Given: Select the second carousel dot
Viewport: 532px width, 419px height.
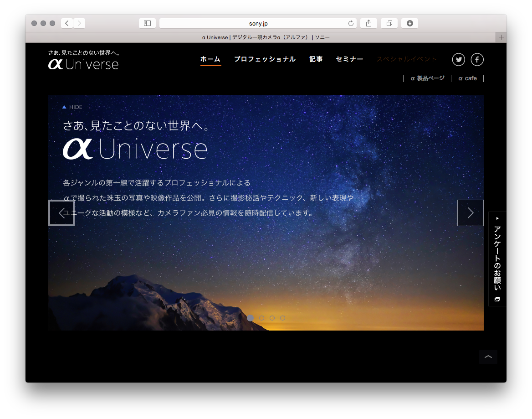Looking at the screenshot, I should (x=261, y=318).
